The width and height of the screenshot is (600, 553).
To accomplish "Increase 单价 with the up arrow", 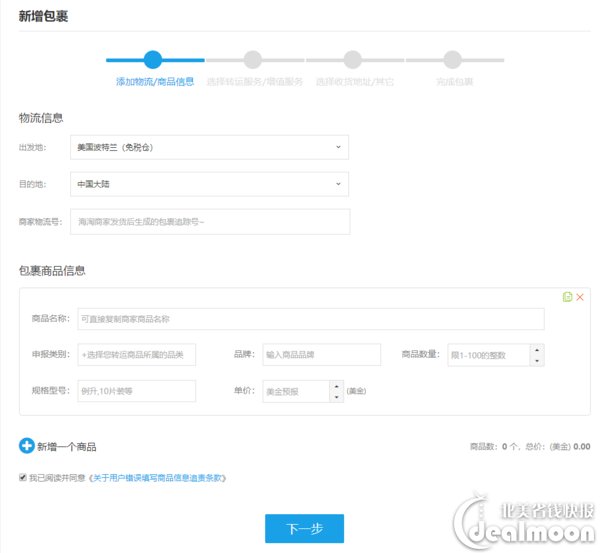I will click(336, 386).
